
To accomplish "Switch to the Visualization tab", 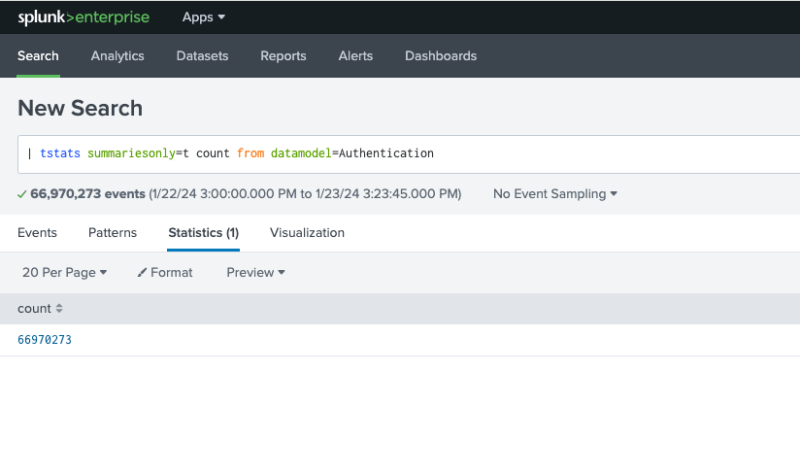I will pos(307,233).
